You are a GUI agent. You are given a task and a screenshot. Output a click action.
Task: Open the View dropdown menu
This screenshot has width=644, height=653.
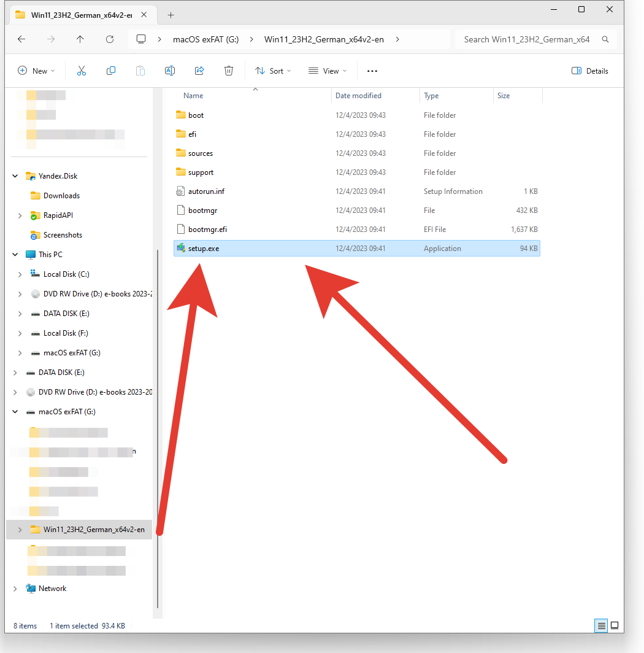coord(328,71)
